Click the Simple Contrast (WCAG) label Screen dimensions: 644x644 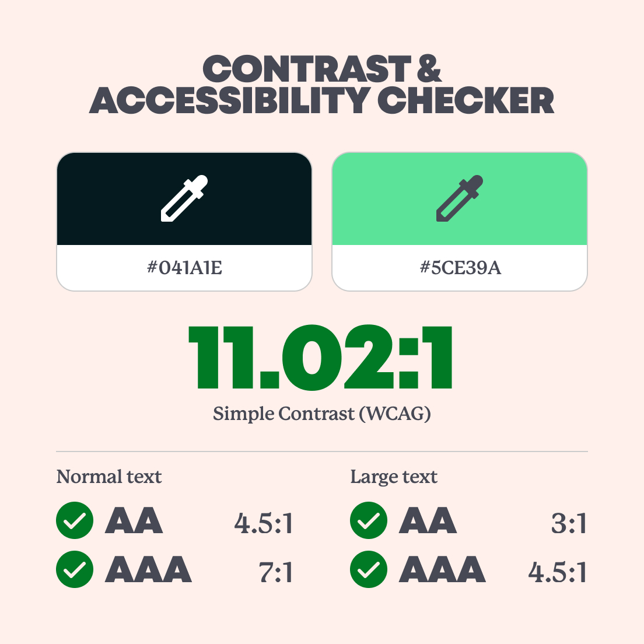[321, 414]
